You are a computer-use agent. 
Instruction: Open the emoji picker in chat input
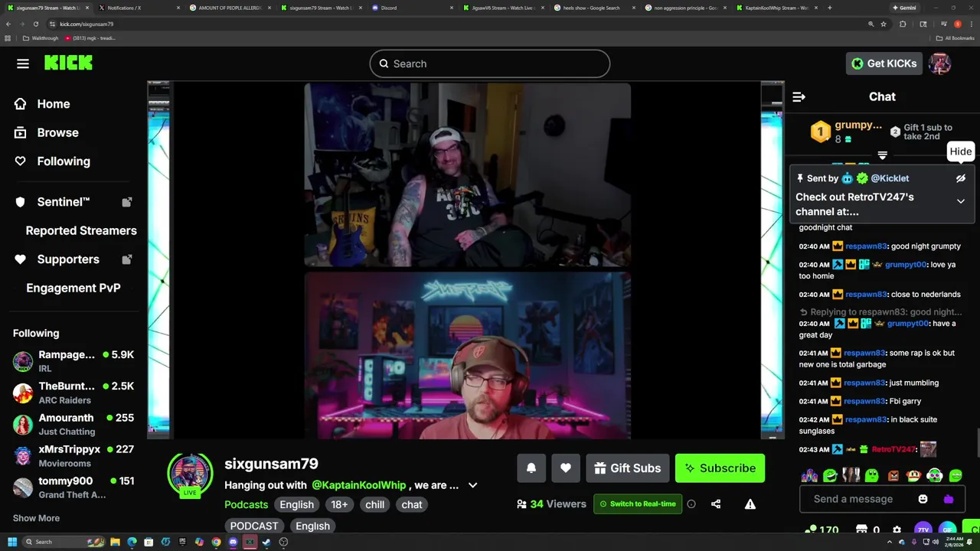click(x=923, y=499)
